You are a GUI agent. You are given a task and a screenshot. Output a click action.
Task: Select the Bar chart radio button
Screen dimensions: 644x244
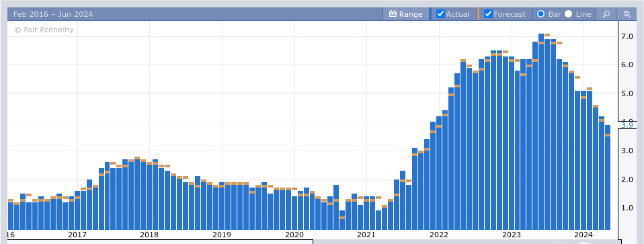tap(541, 14)
